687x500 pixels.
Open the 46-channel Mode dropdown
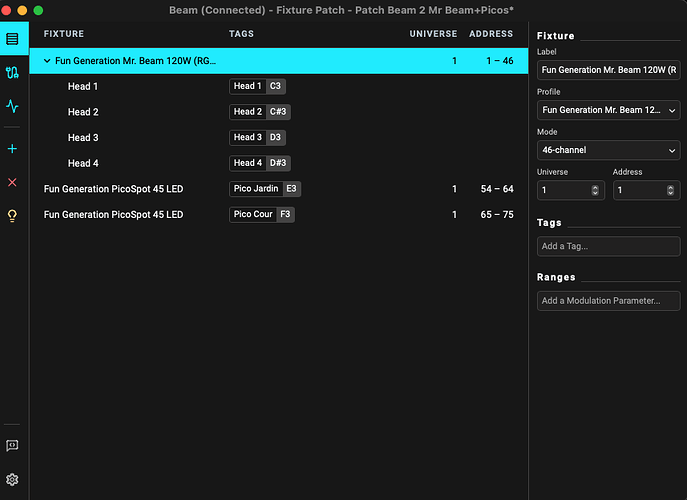click(x=608, y=150)
